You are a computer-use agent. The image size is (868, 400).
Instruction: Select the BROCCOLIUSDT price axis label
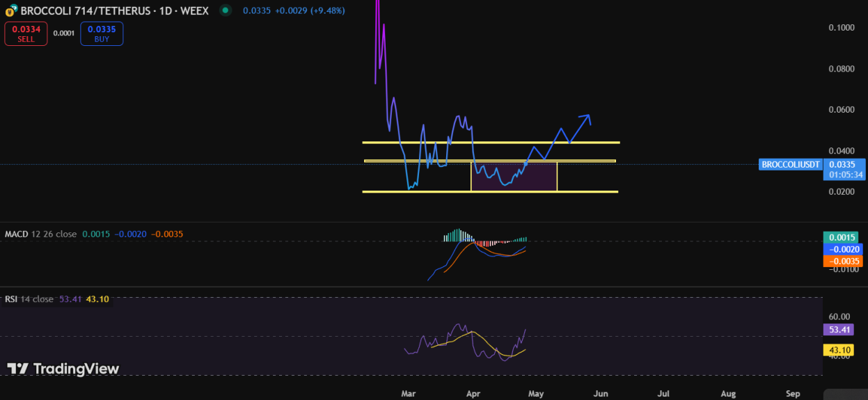[x=790, y=165]
